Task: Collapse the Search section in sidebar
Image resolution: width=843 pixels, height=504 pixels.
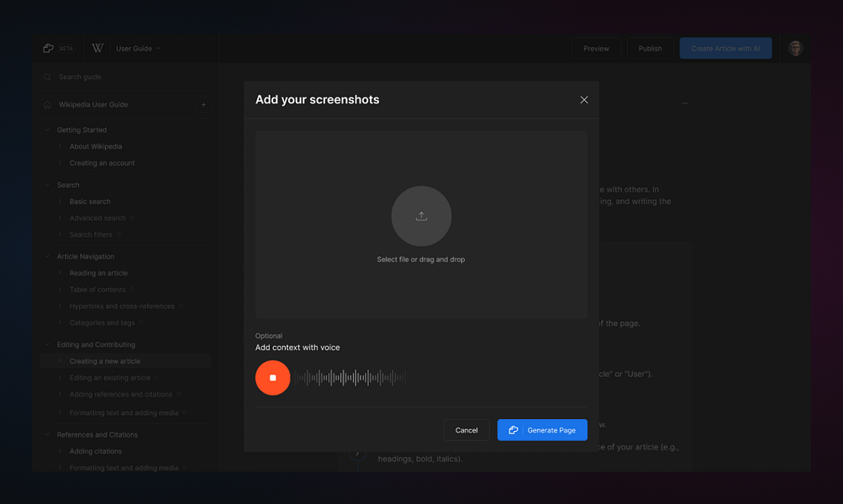Action: coord(47,185)
